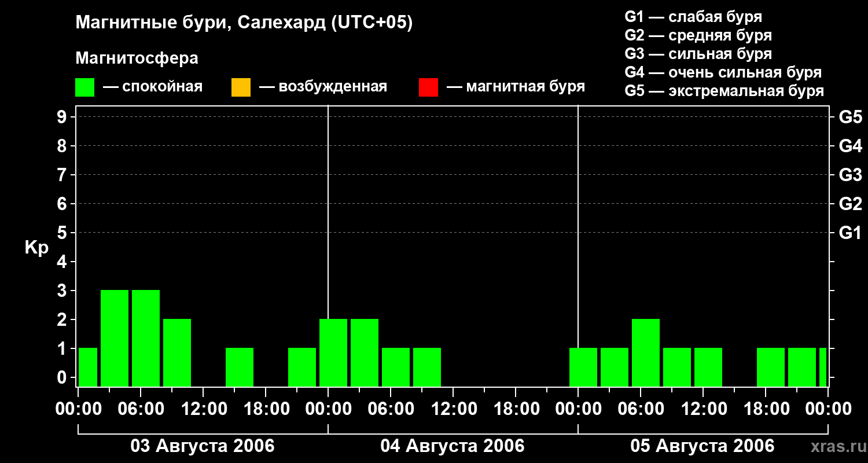Select the date label '04 Августа 2006'

[453, 446]
